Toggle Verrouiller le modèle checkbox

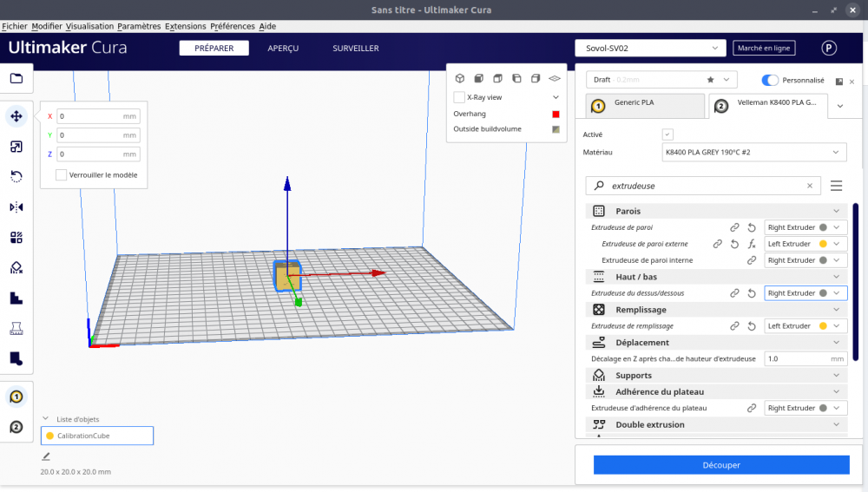[61, 175]
